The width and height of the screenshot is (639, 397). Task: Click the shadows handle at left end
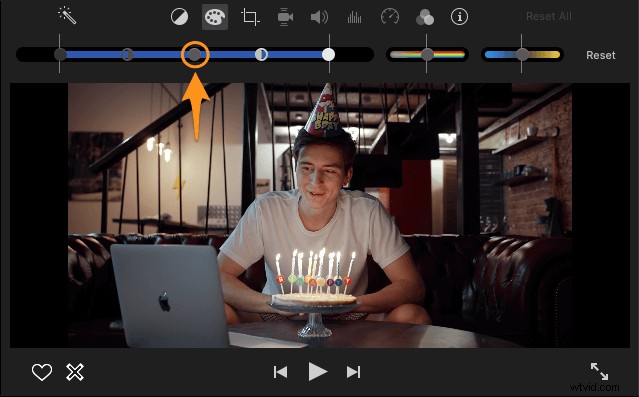[60, 54]
